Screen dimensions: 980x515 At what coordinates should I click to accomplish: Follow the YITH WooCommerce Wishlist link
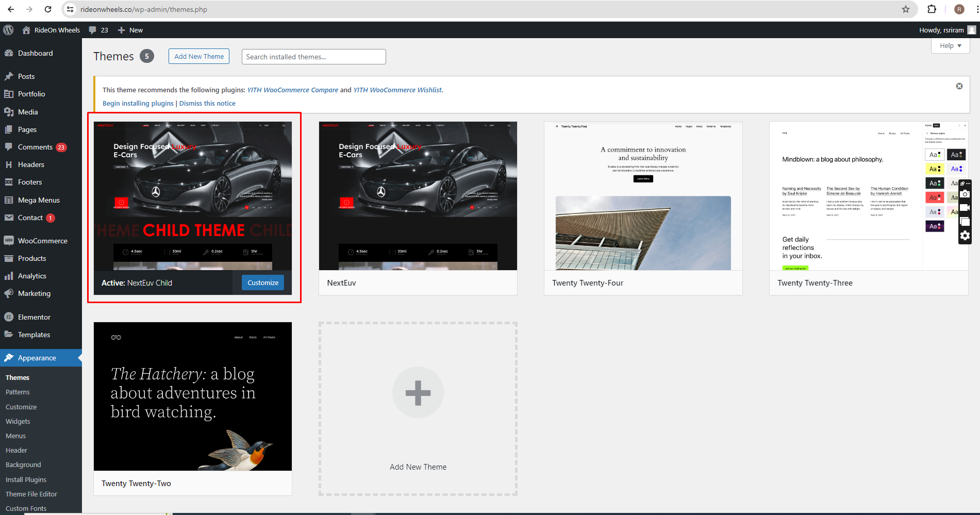click(397, 90)
